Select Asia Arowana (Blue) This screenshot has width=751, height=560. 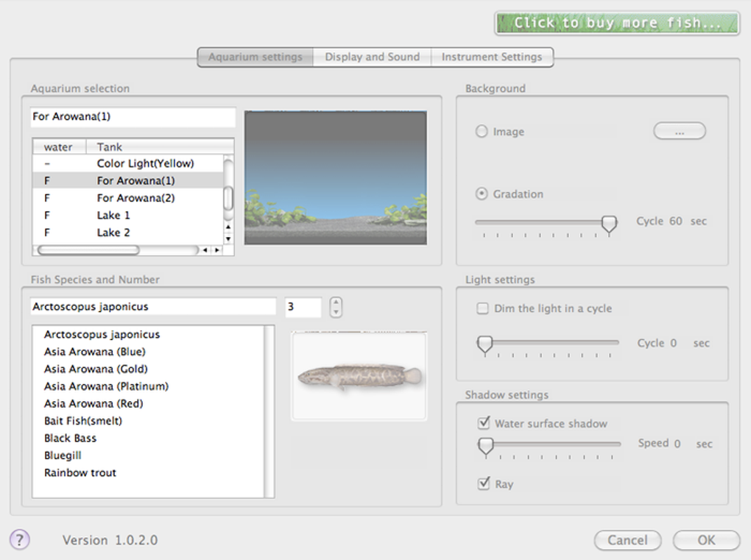(x=148, y=352)
